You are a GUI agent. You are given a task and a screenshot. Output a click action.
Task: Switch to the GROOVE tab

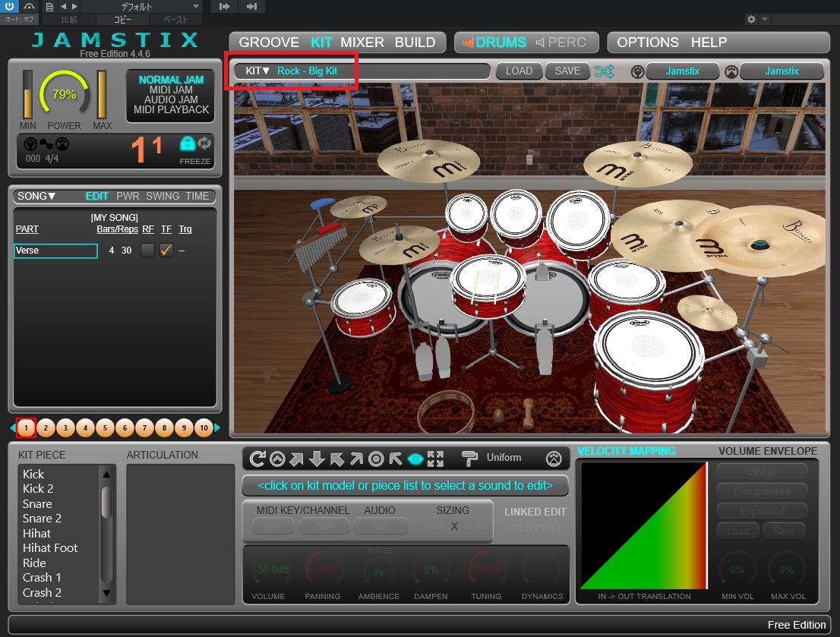pos(269,43)
